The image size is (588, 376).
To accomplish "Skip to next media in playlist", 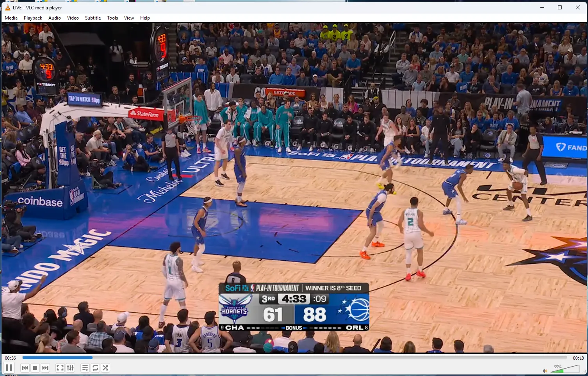I will click(45, 368).
